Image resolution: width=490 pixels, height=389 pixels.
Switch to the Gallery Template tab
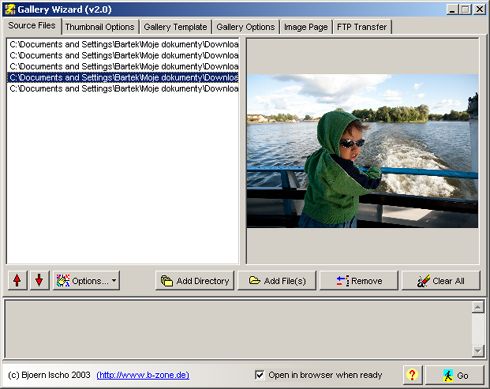click(x=175, y=27)
